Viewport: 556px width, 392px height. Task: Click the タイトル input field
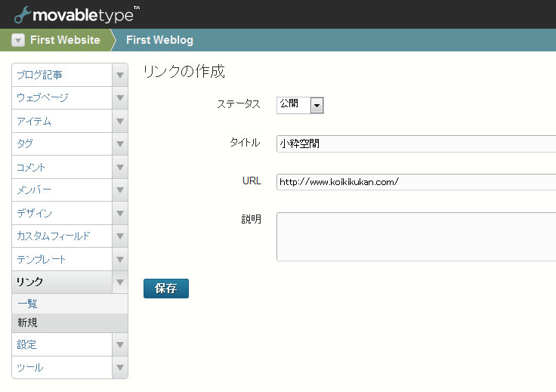coord(416,144)
